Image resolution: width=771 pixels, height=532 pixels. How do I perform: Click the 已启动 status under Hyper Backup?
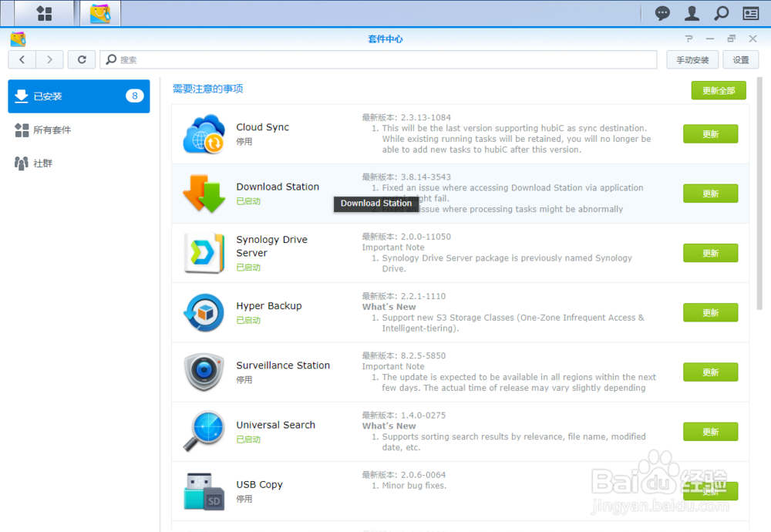click(x=248, y=320)
